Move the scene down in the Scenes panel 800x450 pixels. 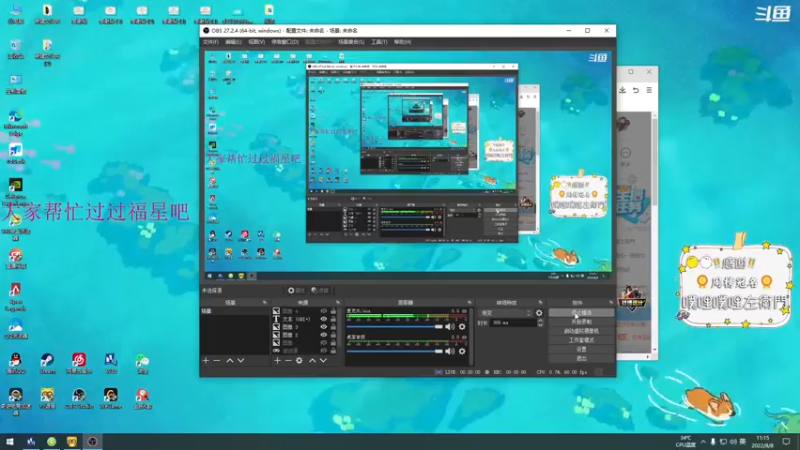pos(241,361)
